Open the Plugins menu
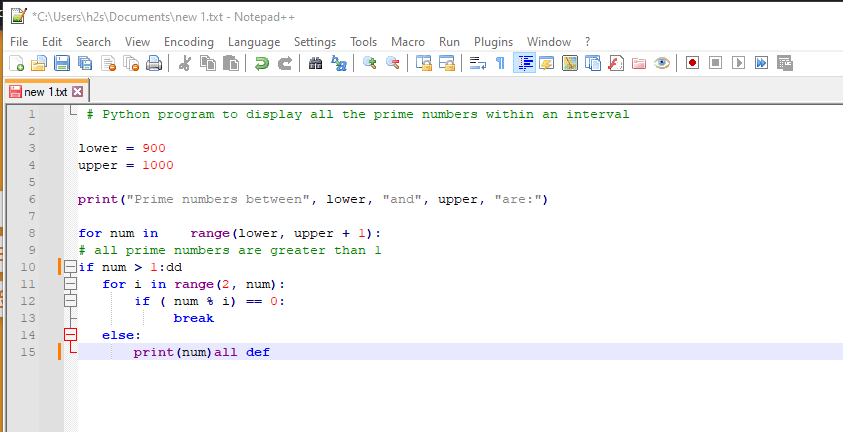The width and height of the screenshot is (843, 432). click(x=494, y=42)
